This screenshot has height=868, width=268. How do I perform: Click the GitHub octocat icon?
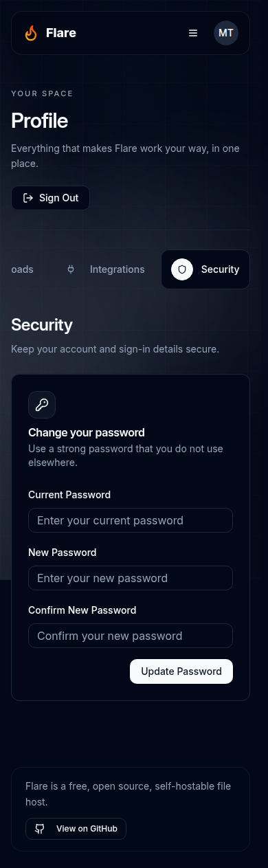[x=40, y=829]
